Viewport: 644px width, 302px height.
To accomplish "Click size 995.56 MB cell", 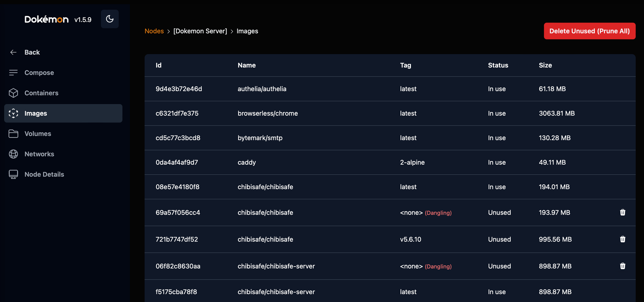I will click(555, 239).
